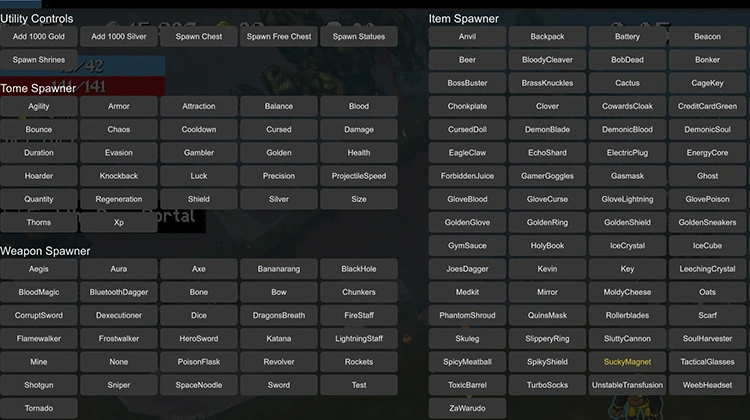Spawn the Chunkers weapon
750x420 pixels.
pyautogui.click(x=359, y=292)
